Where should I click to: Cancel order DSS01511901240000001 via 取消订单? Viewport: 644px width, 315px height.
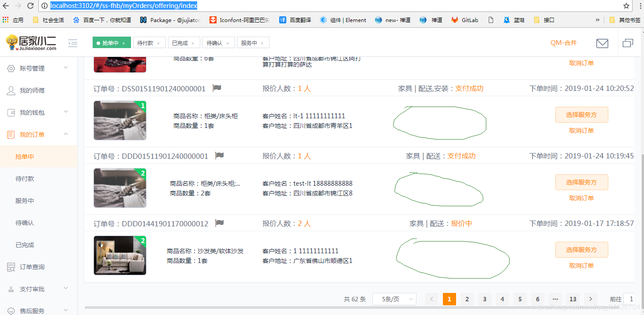click(x=581, y=131)
